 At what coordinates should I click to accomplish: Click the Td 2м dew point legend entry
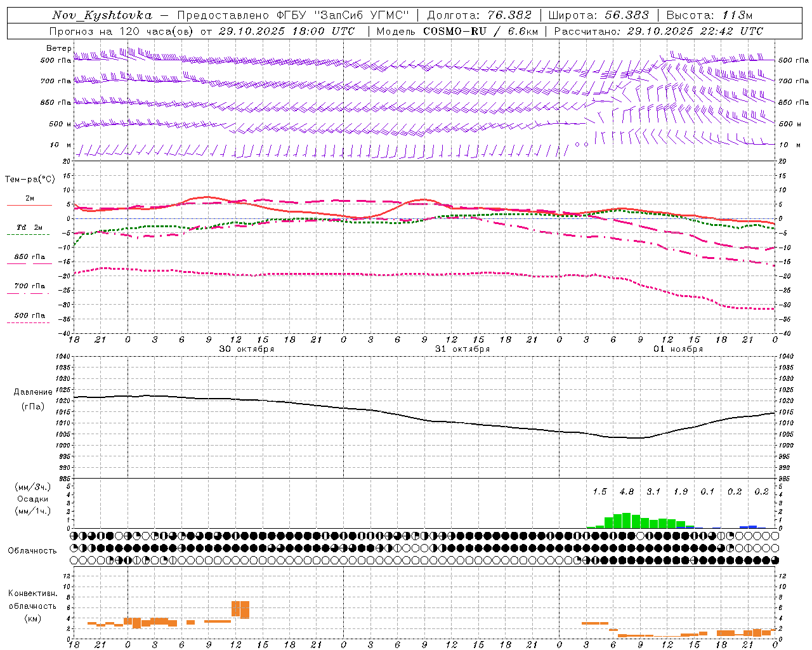coord(30,227)
